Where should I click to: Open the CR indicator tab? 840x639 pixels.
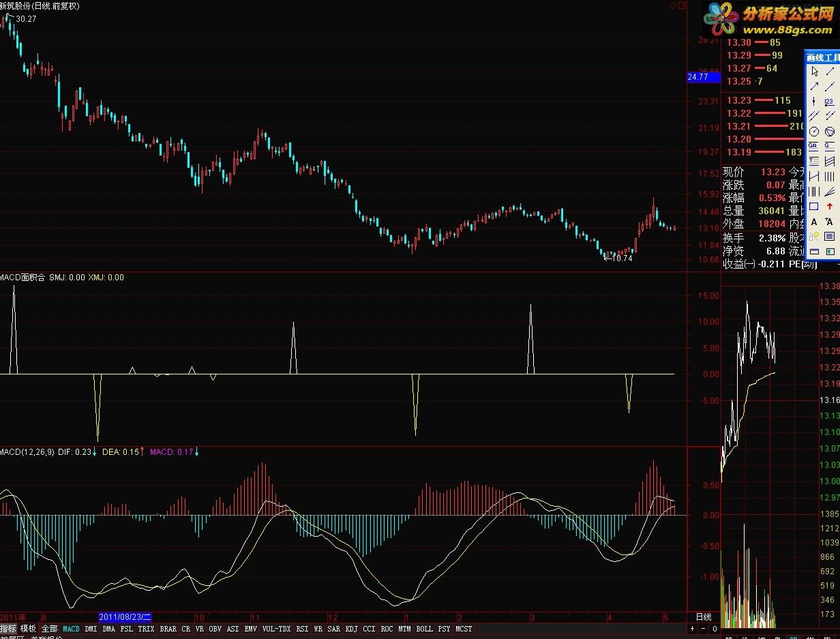pos(185,629)
